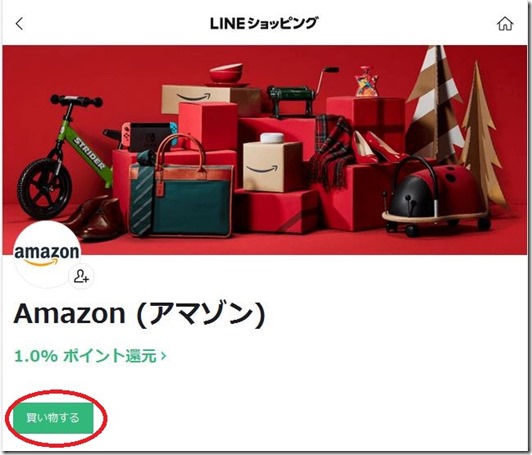Image resolution: width=532 pixels, height=455 pixels.
Task: Click the Nintendo Switch console in banner
Action: click(x=149, y=136)
